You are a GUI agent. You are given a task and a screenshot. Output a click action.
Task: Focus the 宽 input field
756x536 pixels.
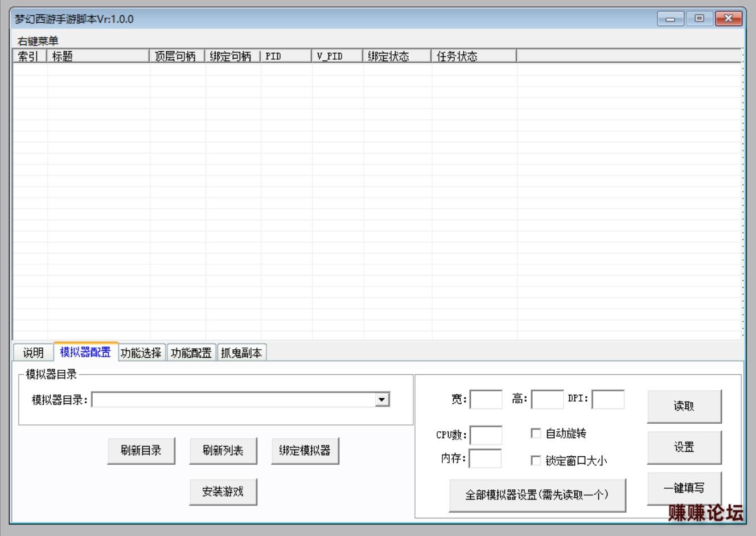point(486,399)
